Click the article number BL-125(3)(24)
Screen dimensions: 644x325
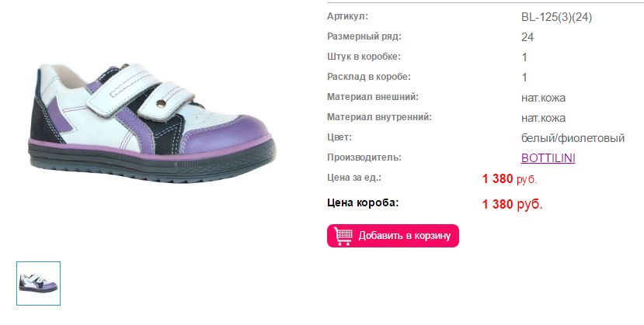click(556, 17)
